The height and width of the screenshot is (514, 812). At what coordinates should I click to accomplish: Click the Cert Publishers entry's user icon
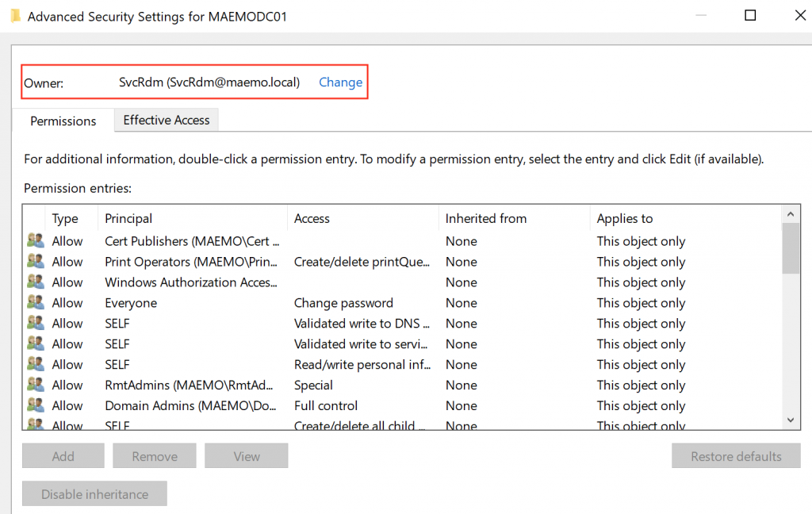(35, 240)
